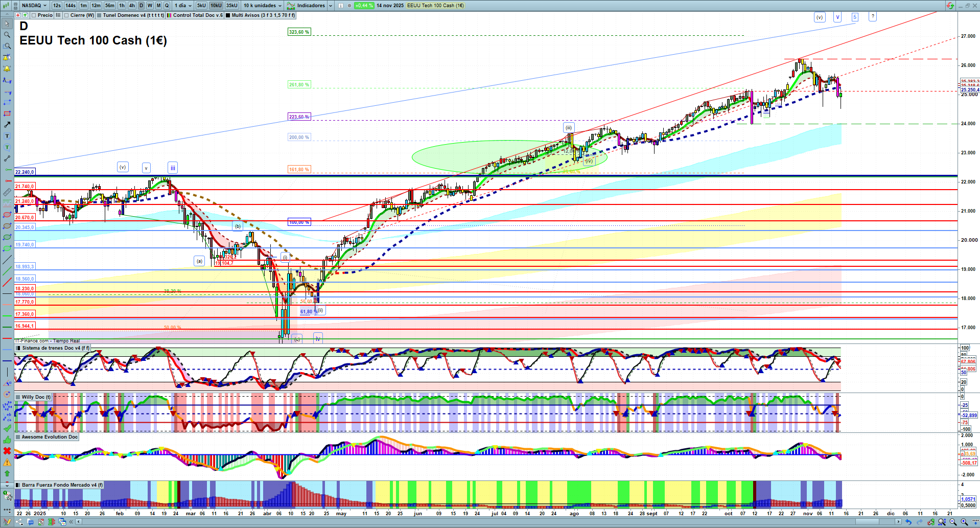Viewport: 980px width, 528px height.
Task: Choose the text label tool
Action: click(7, 136)
